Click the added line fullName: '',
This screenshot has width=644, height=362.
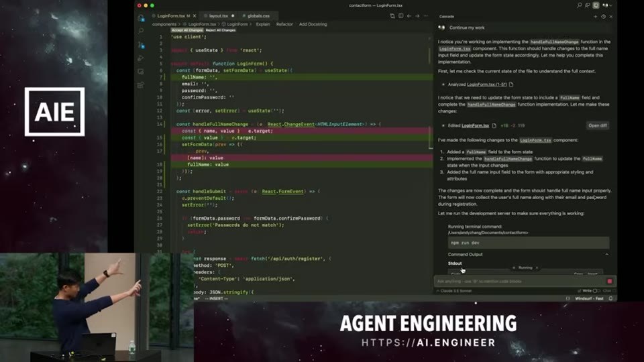[x=301, y=77]
